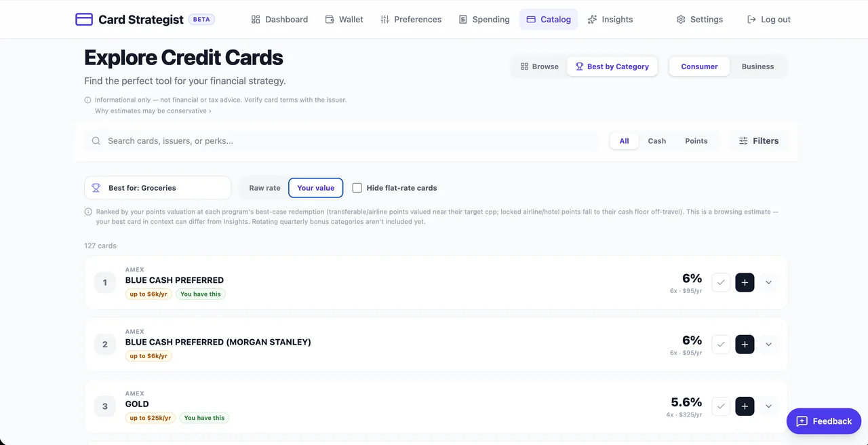Click the info icon beside ranking note

88,212
